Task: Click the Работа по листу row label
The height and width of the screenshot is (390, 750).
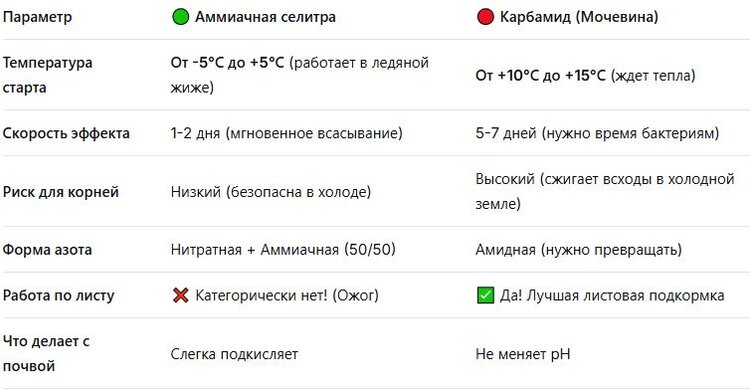Action: pos(58,295)
